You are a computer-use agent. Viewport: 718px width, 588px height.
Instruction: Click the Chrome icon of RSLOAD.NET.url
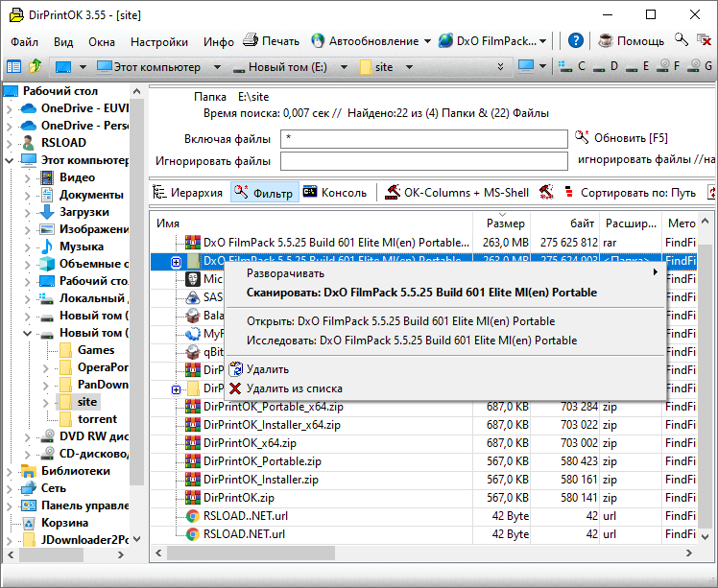192,533
